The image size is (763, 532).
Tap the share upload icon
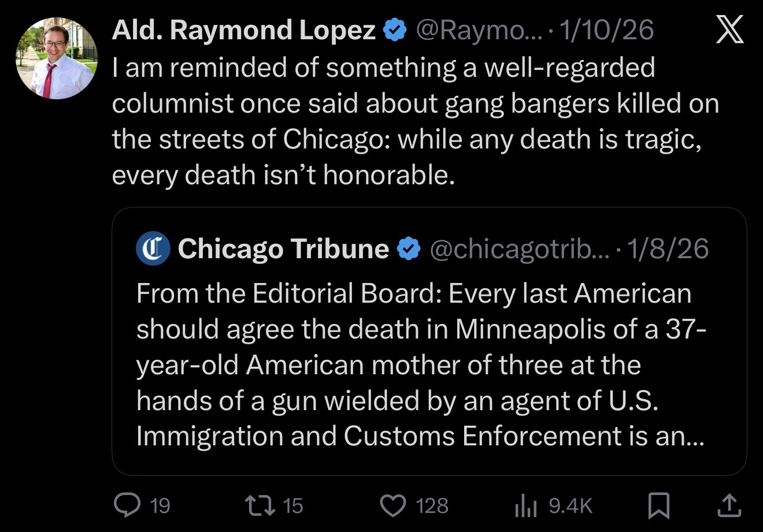click(x=728, y=506)
